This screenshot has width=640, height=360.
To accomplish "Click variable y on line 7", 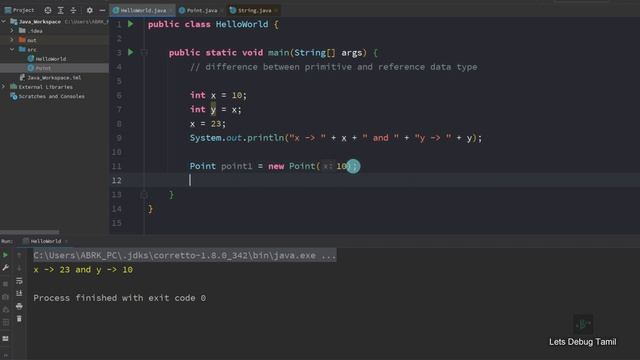I will 213,109.
